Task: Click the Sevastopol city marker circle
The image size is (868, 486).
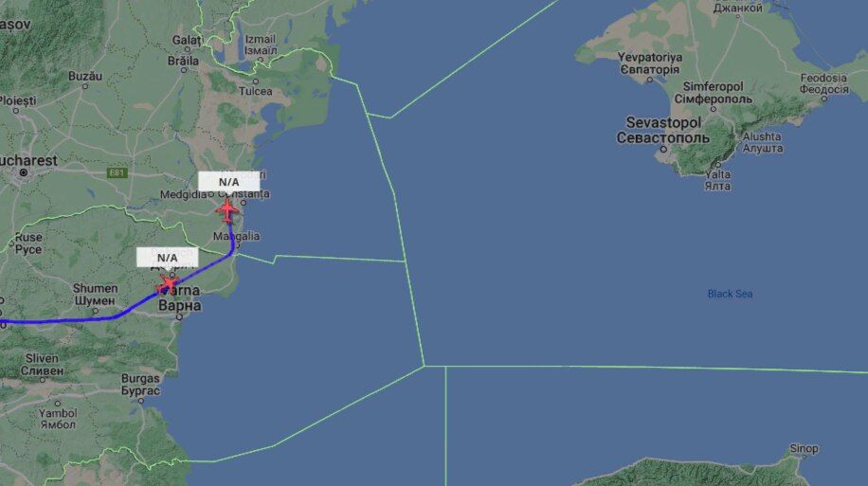Action: [x=663, y=150]
